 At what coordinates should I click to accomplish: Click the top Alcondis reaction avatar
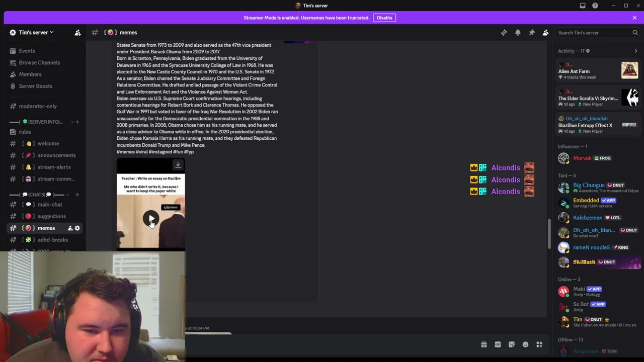point(529,168)
